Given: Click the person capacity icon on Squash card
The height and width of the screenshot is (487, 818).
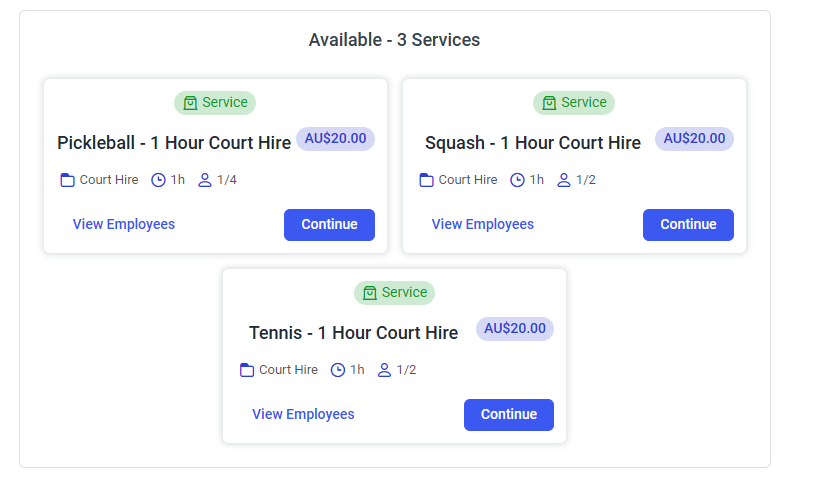Looking at the screenshot, I should point(564,180).
